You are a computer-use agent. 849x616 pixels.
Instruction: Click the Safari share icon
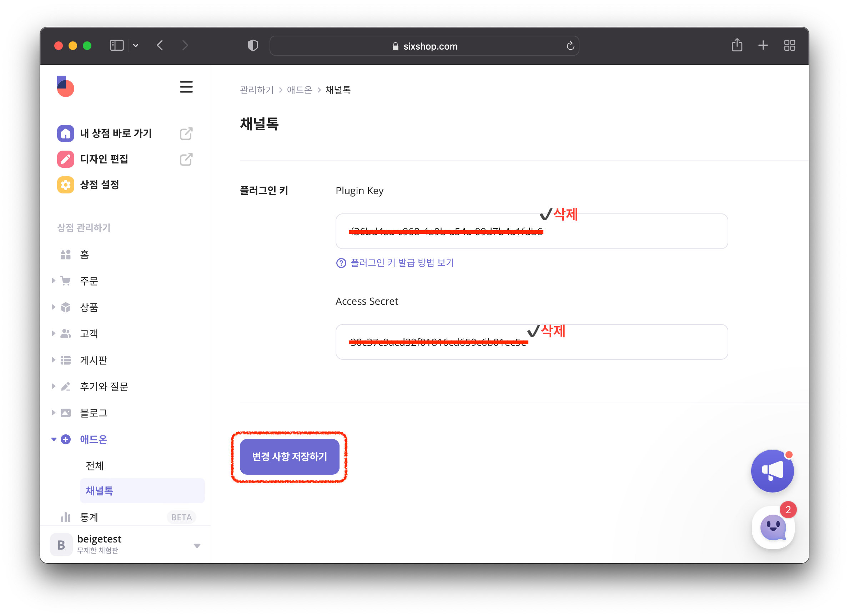tap(737, 45)
